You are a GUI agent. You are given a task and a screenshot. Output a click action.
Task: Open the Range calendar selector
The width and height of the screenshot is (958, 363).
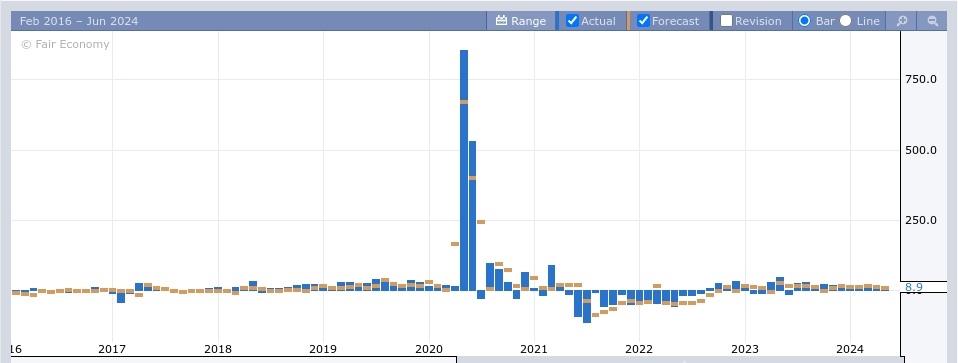pyautogui.click(x=521, y=21)
